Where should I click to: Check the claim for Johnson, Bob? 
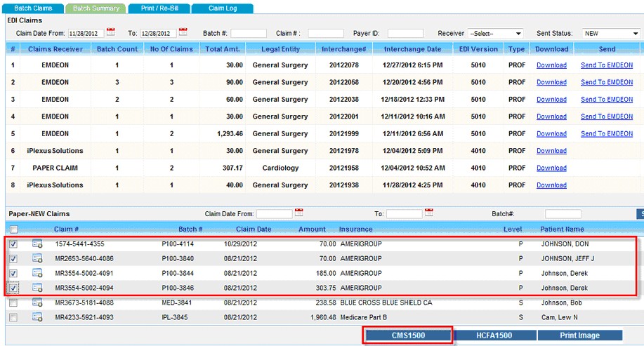pyautogui.click(x=14, y=302)
